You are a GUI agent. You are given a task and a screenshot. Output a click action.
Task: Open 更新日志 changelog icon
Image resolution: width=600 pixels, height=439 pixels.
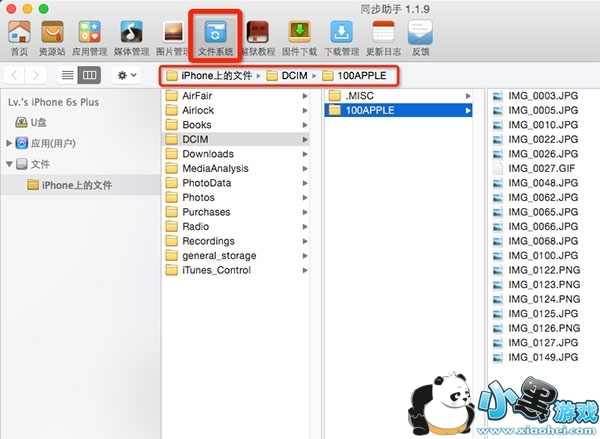[383, 38]
